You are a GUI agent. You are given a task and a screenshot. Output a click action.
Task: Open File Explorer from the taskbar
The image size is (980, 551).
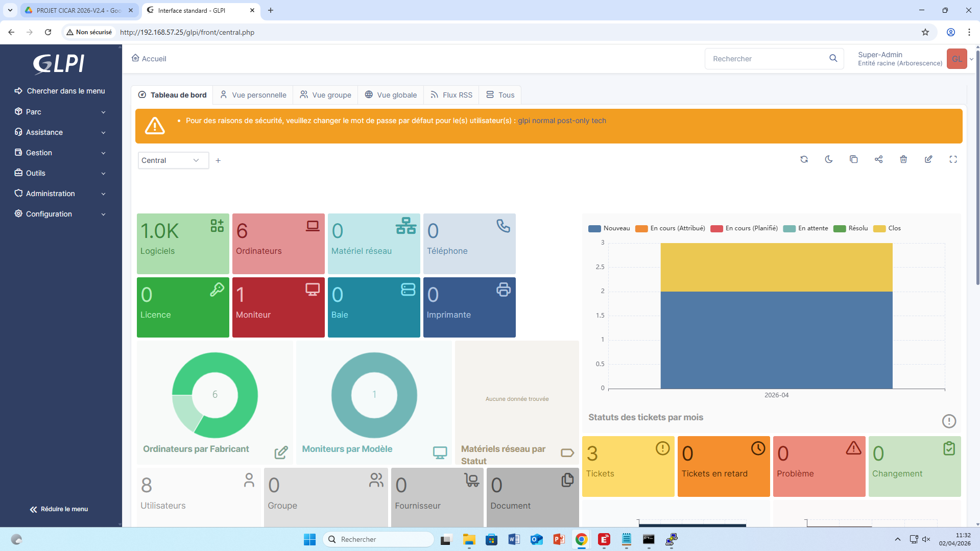click(469, 540)
